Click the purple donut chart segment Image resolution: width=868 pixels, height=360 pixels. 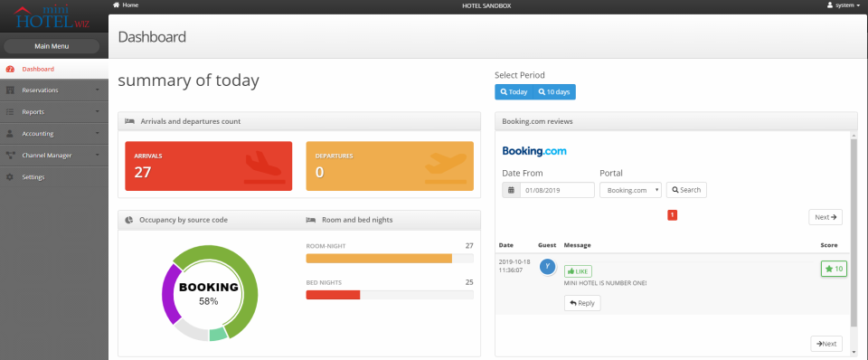click(168, 294)
